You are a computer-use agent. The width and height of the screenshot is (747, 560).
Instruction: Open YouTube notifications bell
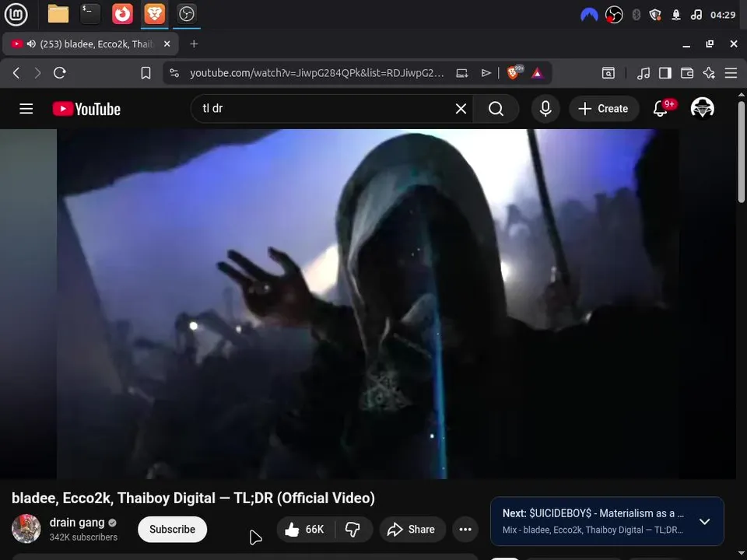pyautogui.click(x=661, y=109)
